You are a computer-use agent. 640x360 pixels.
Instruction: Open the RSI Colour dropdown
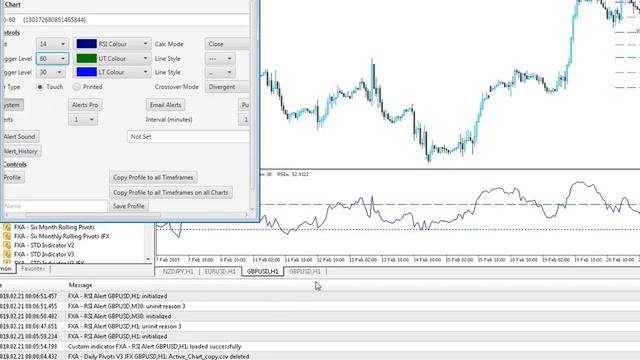click(112, 44)
